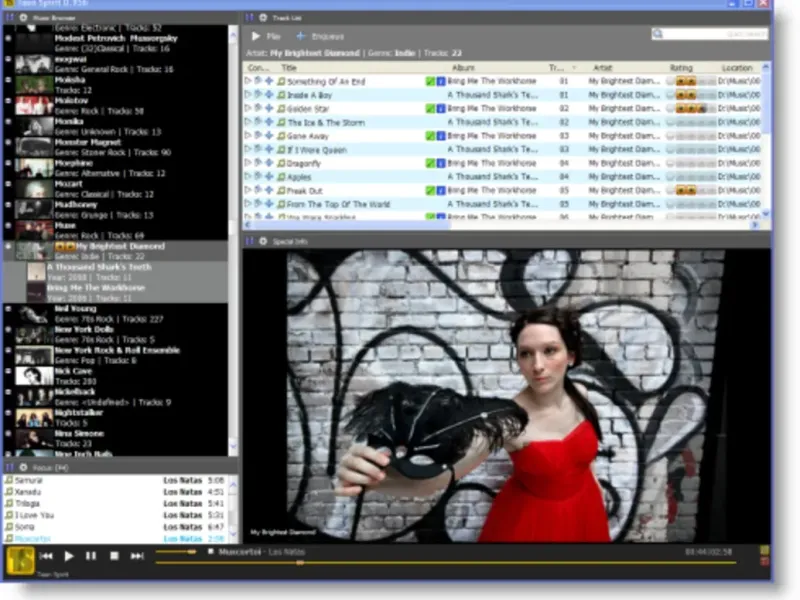Click blue info icon on Dragonfly row
Viewport: 800px width, 600px height.
coord(441,163)
